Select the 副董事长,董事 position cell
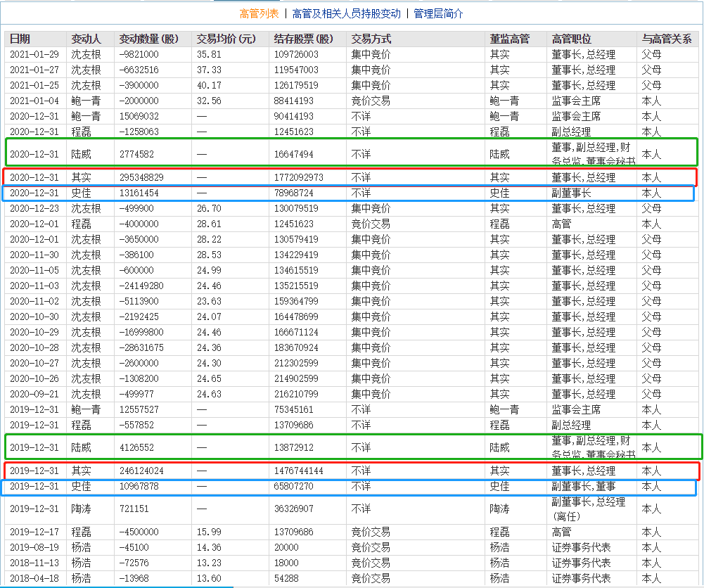 (x=584, y=487)
